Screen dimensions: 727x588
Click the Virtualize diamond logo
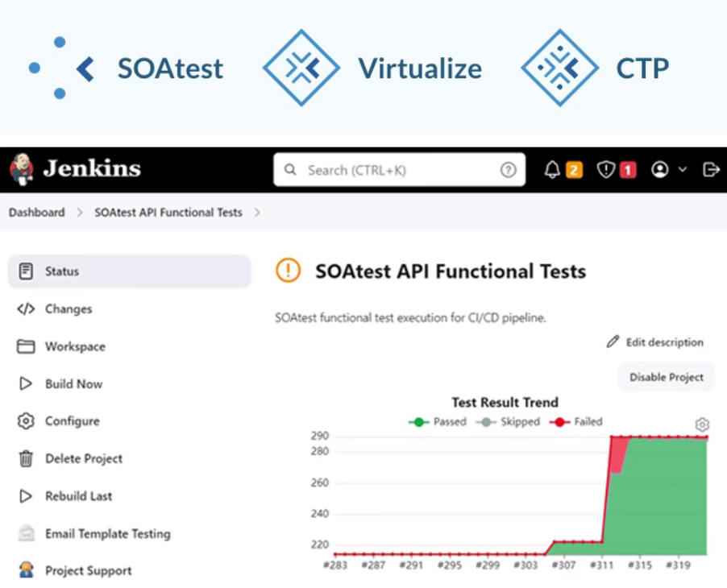tap(301, 68)
